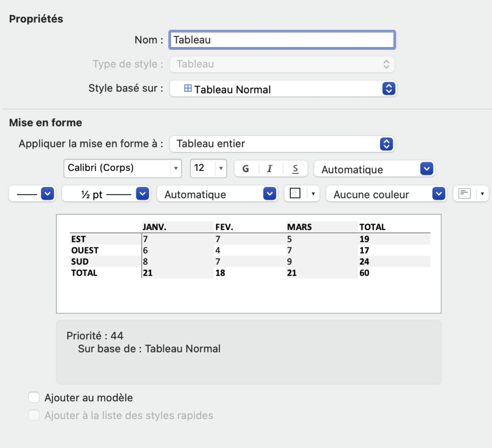
Task: Click the value 19 in EST row
Action: [x=364, y=239]
